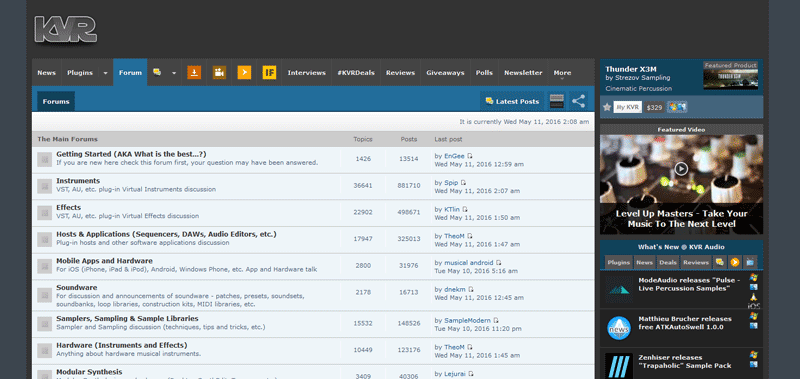This screenshot has width=800, height=379.
Task: Click the orange play icon tab in What's New
Action: coord(735,262)
